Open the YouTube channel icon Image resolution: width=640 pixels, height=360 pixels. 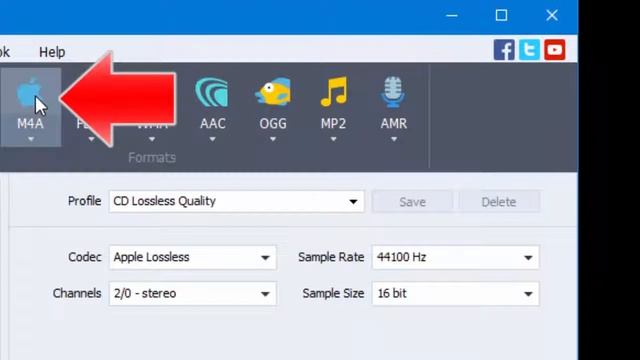point(555,50)
